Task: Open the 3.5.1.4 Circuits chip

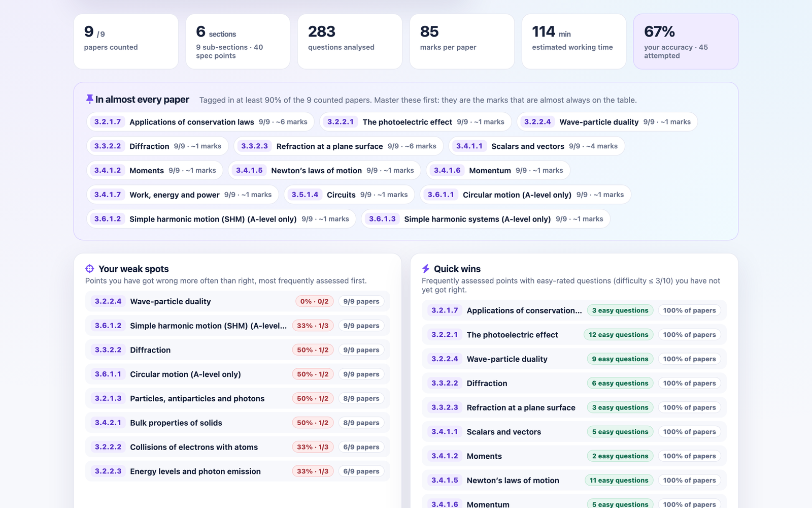Action: pyautogui.click(x=349, y=195)
